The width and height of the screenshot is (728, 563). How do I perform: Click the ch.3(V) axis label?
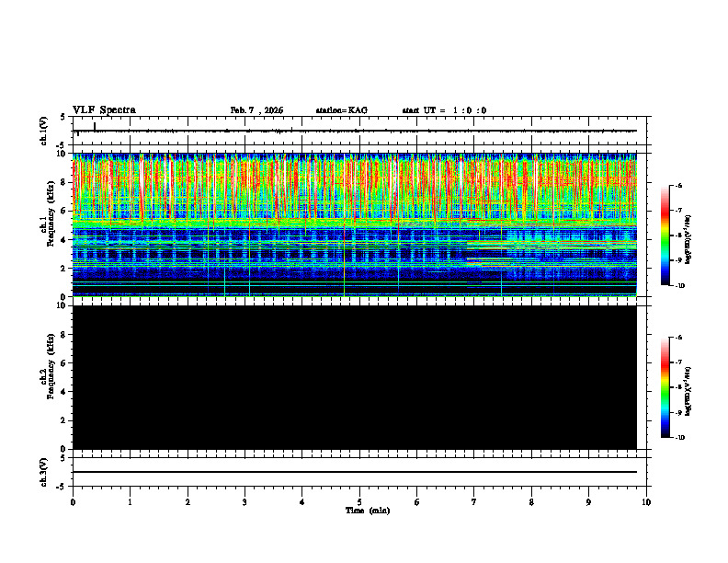43,472
